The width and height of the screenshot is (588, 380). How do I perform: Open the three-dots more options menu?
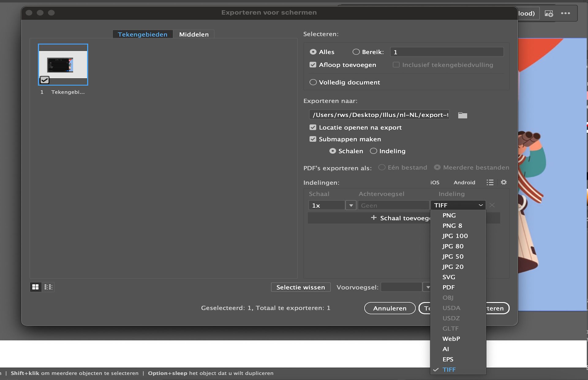coord(565,13)
